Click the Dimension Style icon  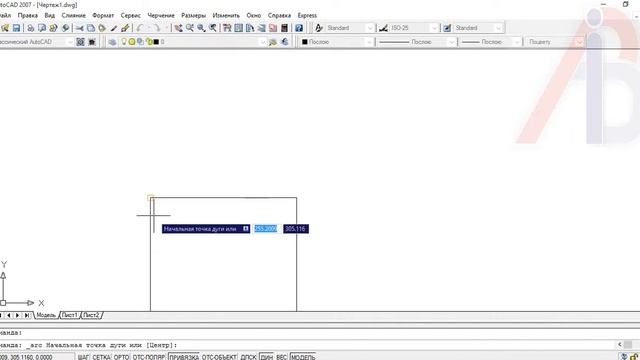(x=383, y=28)
